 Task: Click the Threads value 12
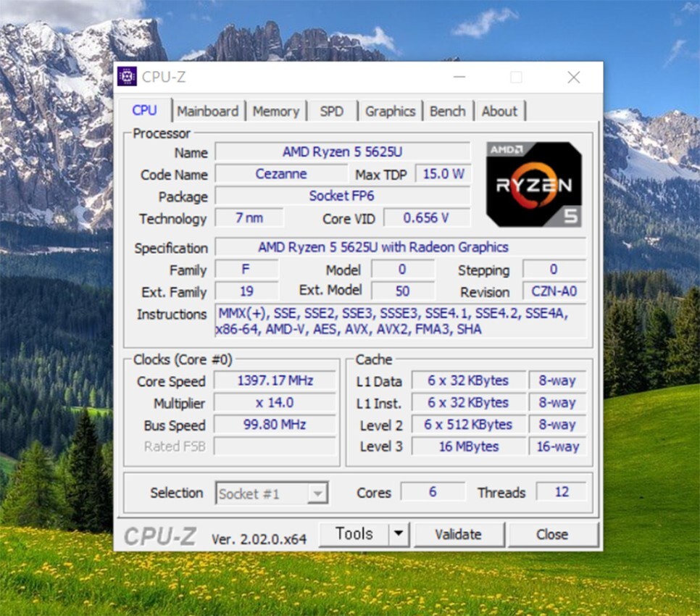pyautogui.click(x=562, y=491)
